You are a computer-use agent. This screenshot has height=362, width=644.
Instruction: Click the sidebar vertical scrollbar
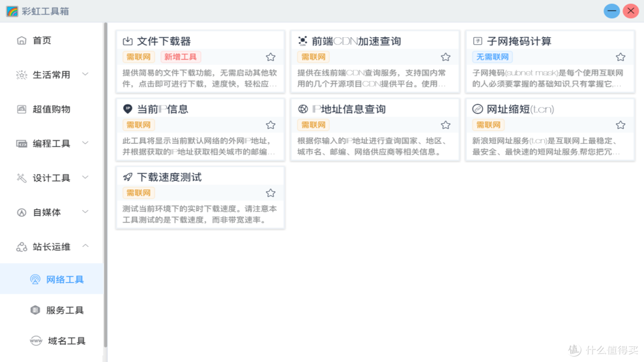click(106, 185)
